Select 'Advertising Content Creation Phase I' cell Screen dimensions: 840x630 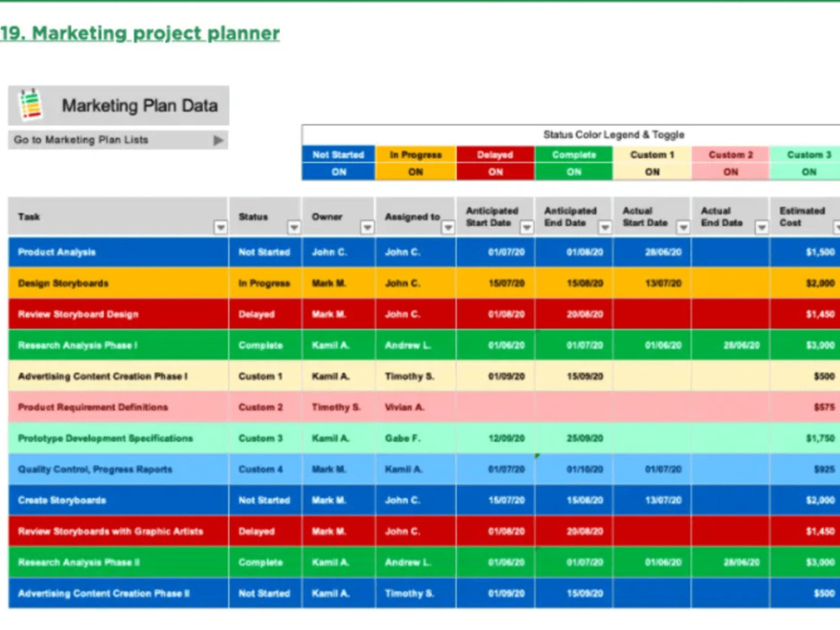coord(118,376)
